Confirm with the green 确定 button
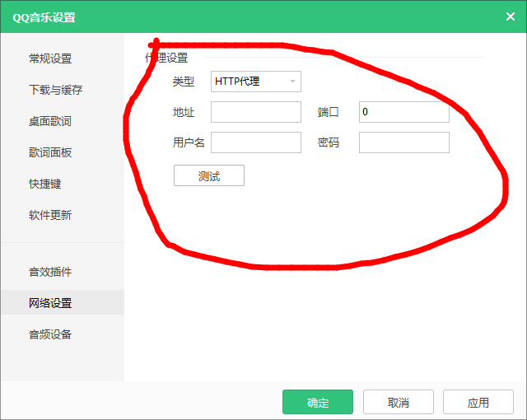527x420 pixels. pos(318,402)
